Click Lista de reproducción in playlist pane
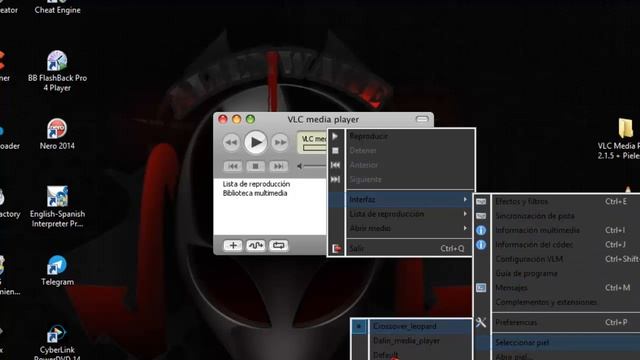The width and height of the screenshot is (640, 360). (x=256, y=184)
